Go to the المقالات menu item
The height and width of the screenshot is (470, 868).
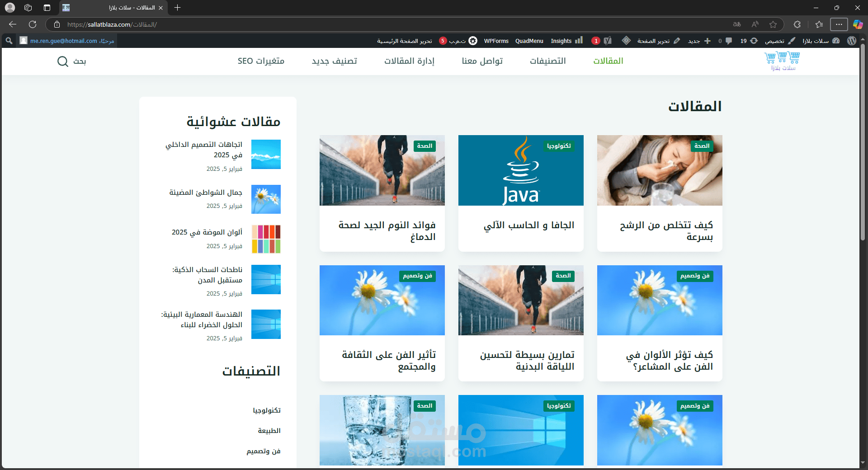pos(608,61)
